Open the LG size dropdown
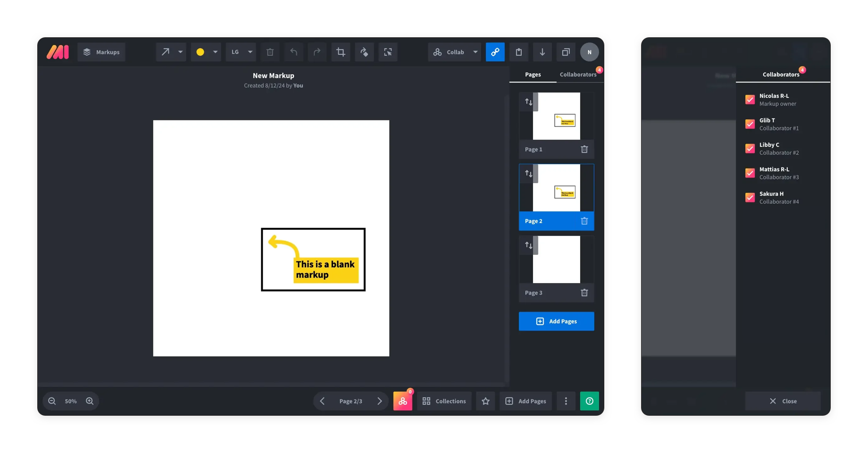868x453 pixels. (x=250, y=52)
